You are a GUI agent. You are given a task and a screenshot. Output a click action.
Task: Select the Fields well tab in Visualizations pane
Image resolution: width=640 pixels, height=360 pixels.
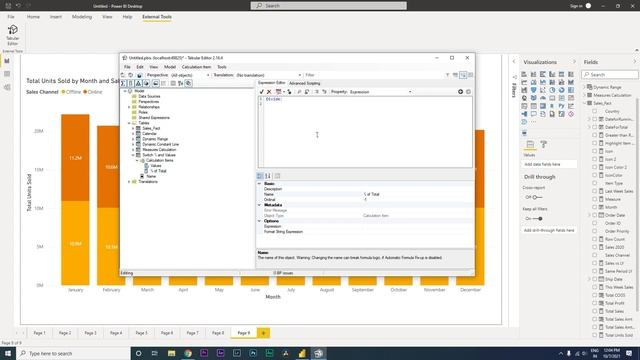click(530, 144)
